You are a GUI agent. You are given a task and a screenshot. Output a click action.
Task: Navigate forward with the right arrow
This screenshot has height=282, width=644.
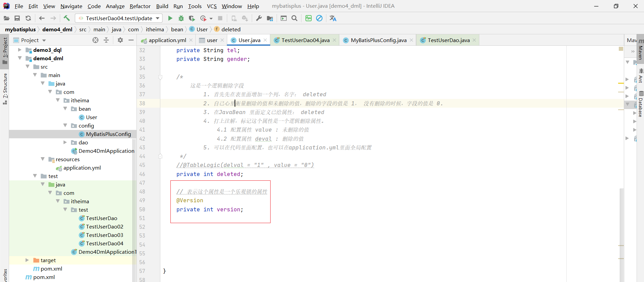[x=53, y=18]
